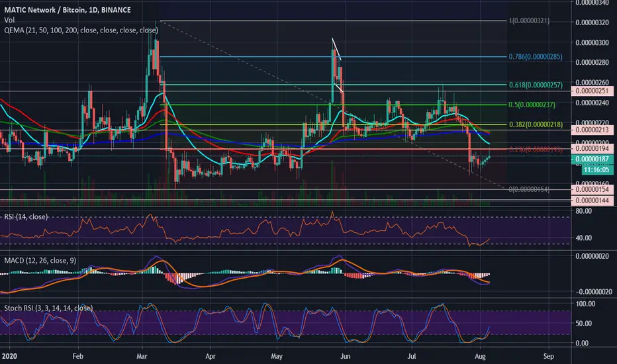
Task: Select the Mar marker on time axis
Action: tap(142, 356)
